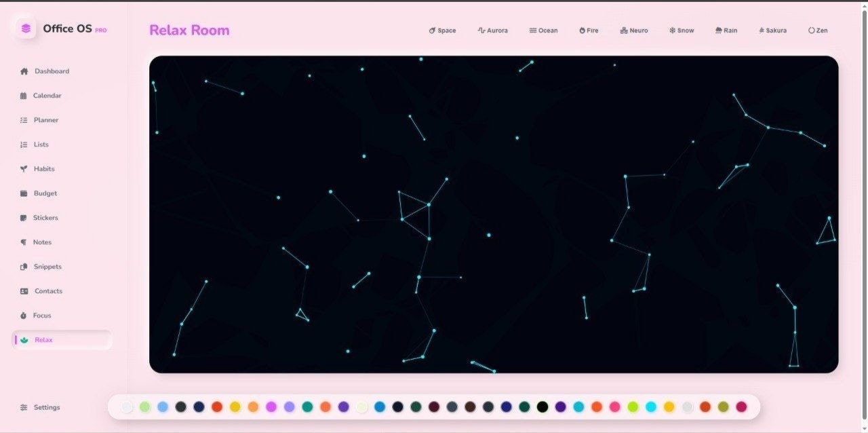
Task: Click the Office OS logo icon
Action: click(x=26, y=29)
